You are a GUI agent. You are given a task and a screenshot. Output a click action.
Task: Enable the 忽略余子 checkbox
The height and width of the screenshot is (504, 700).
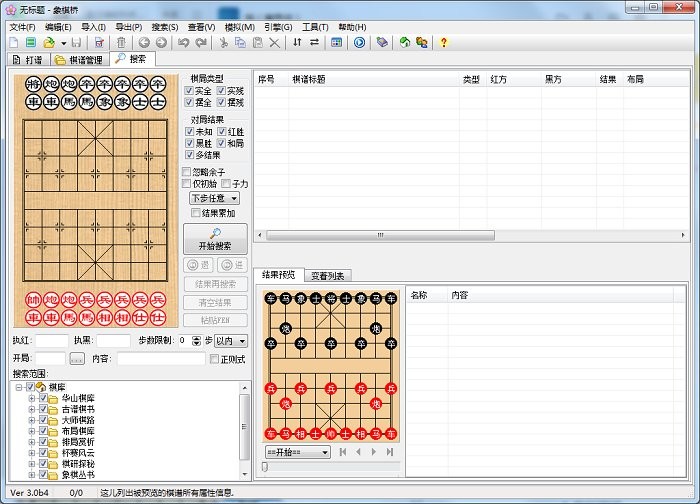(x=187, y=172)
